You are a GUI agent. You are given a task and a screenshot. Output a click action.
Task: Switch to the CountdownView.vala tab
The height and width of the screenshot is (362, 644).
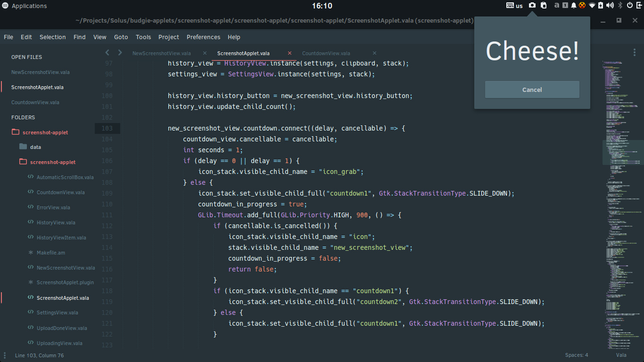326,53
